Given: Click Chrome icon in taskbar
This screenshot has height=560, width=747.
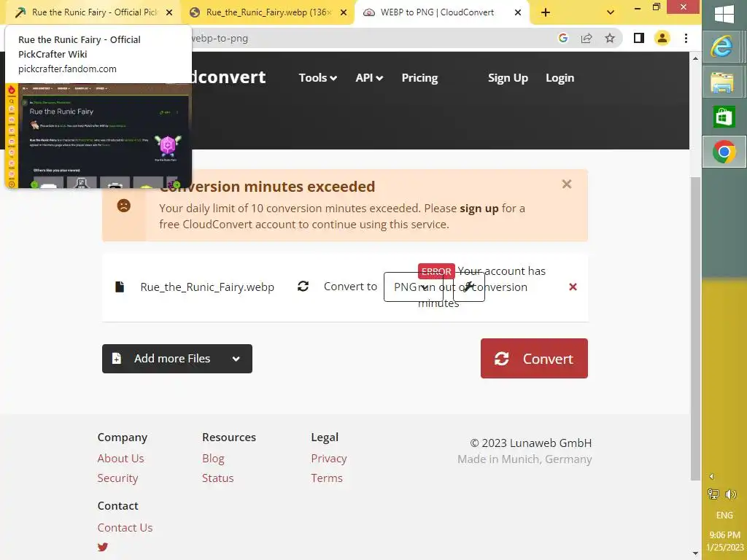Looking at the screenshot, I should pyautogui.click(x=724, y=152).
